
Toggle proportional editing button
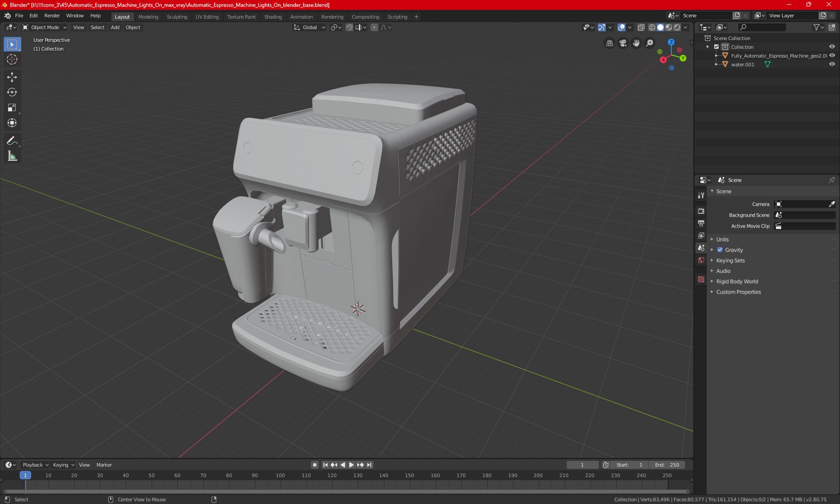click(374, 28)
